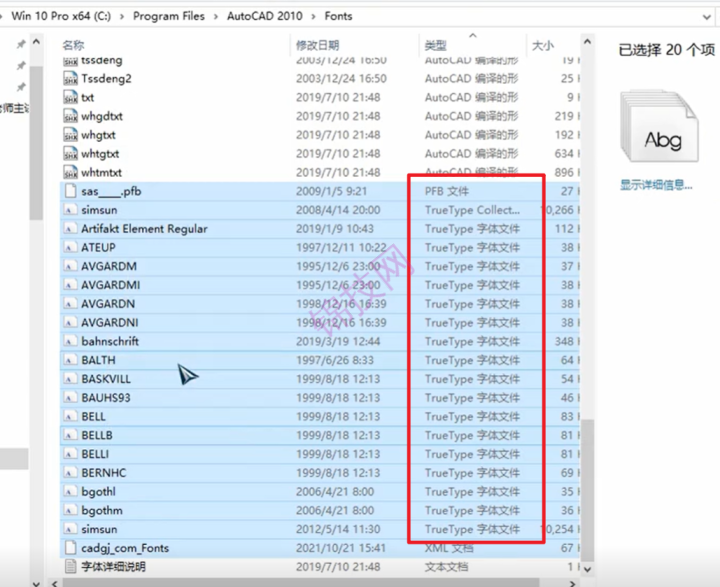
Task: Click the whtmtxt SHX file icon
Action: 70,173
